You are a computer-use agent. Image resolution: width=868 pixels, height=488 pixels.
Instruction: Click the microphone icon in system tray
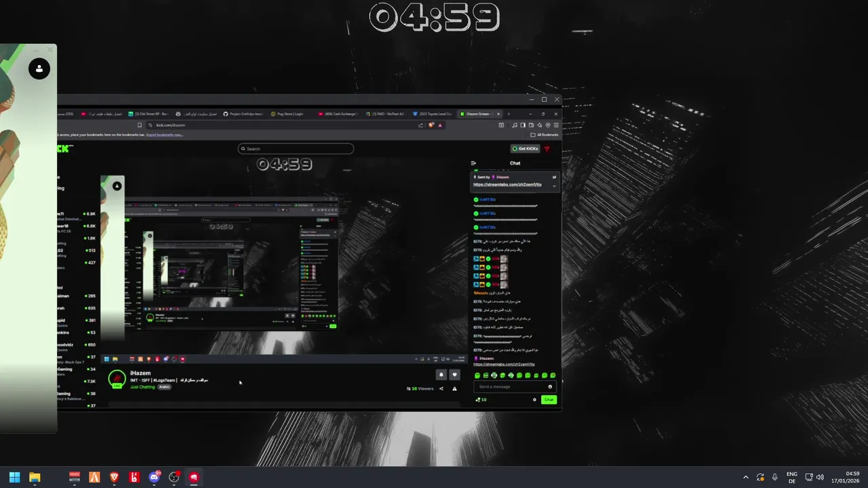pyautogui.click(x=775, y=477)
